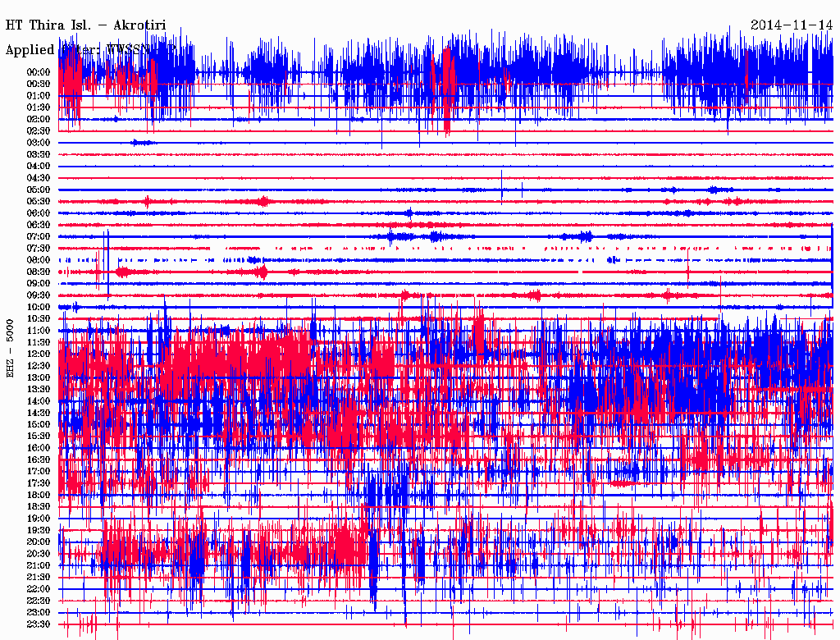Select the 15:00 time label
The height and width of the screenshot is (640, 840).
[x=38, y=424]
